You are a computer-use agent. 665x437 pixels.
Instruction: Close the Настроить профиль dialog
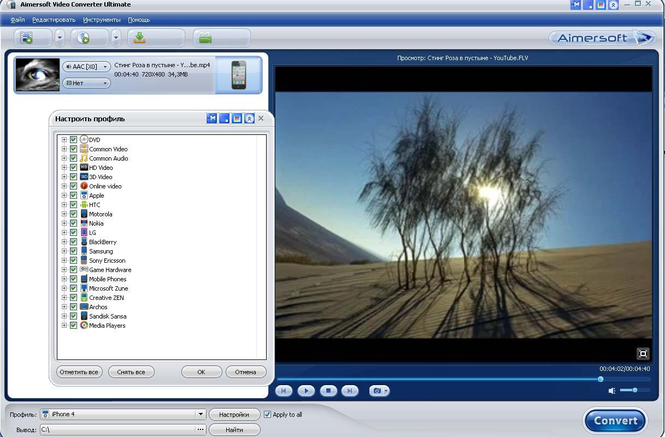tap(261, 118)
